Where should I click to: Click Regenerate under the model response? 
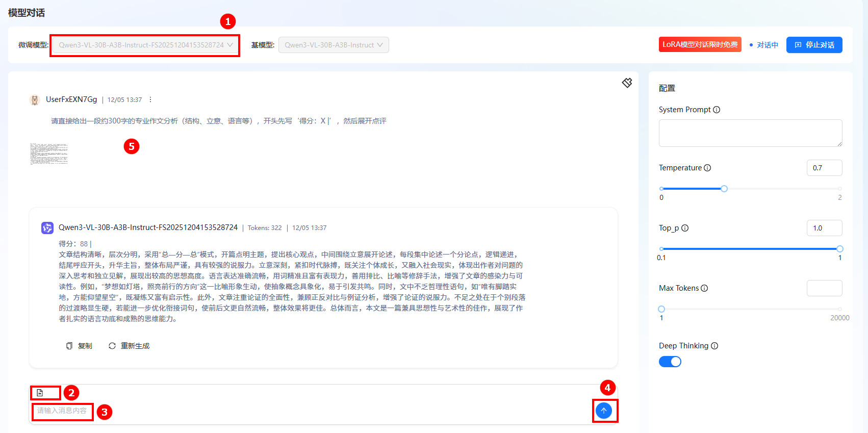pos(129,346)
